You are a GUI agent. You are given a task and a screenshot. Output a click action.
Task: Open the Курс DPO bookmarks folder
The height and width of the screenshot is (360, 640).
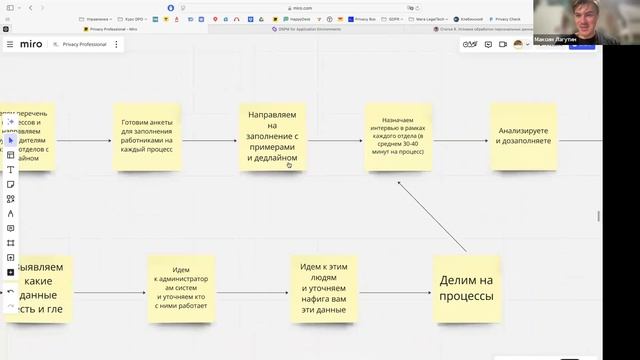pyautogui.click(x=132, y=19)
